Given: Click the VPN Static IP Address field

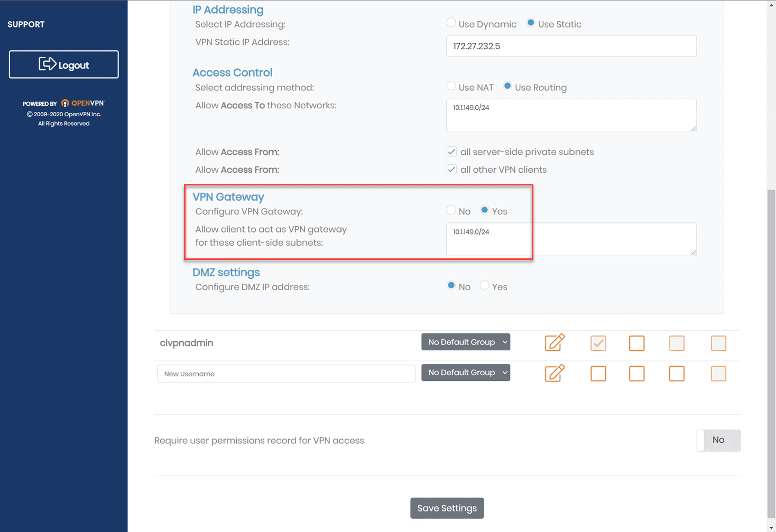Looking at the screenshot, I should [x=571, y=46].
